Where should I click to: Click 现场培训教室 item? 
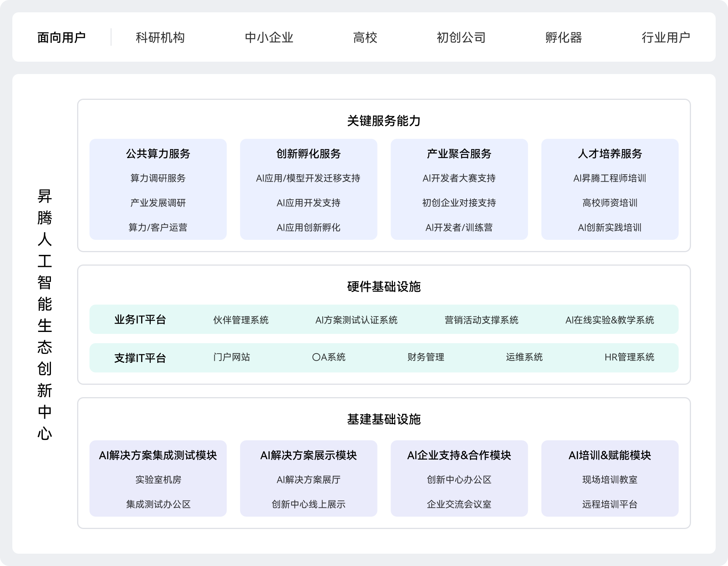[610, 480]
